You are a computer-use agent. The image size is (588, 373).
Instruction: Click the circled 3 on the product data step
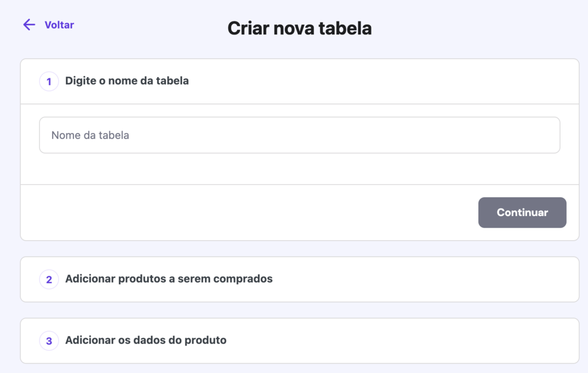coord(49,340)
